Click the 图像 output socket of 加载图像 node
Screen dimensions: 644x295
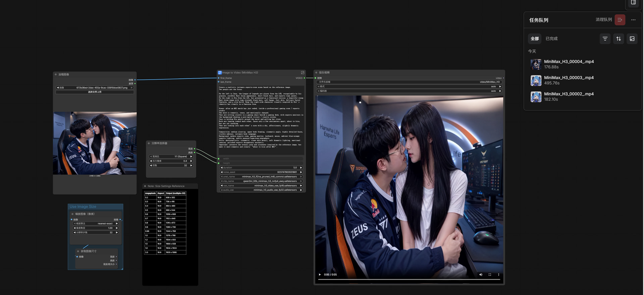[x=135, y=80]
